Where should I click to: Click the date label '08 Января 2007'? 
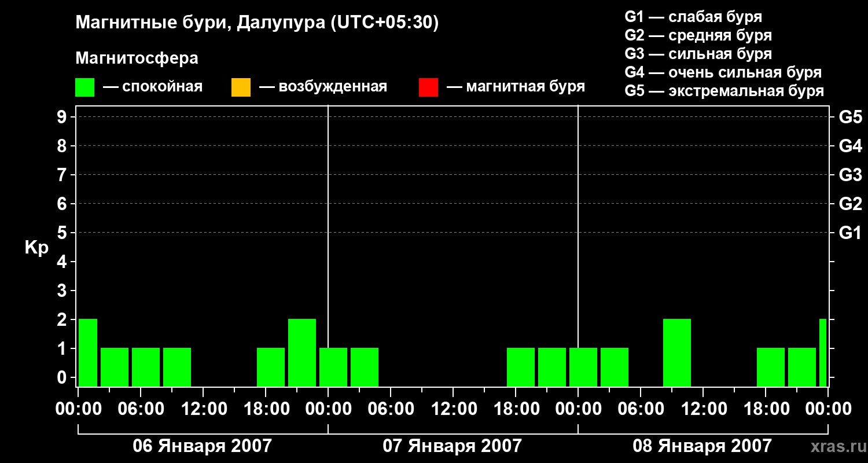tap(702, 446)
